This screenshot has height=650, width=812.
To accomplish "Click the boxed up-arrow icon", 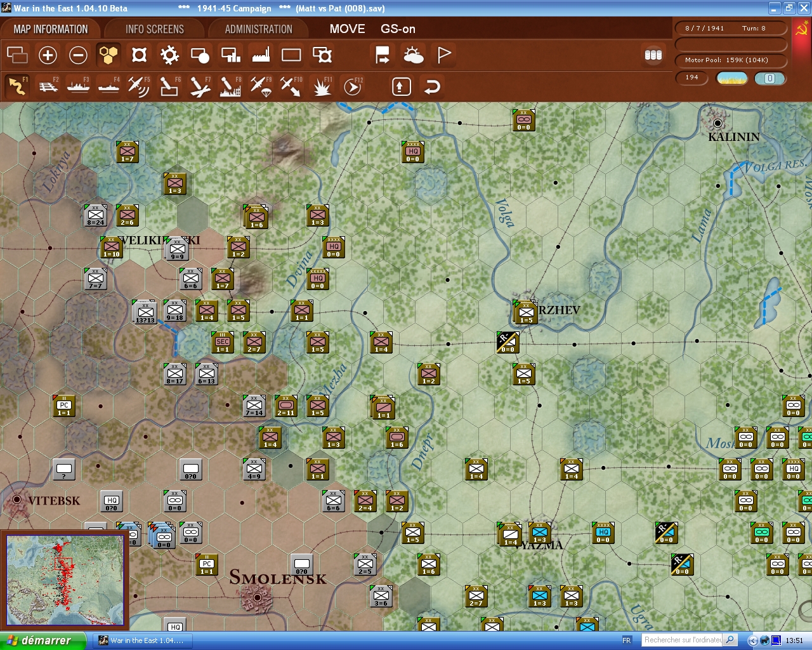I will click(x=401, y=86).
